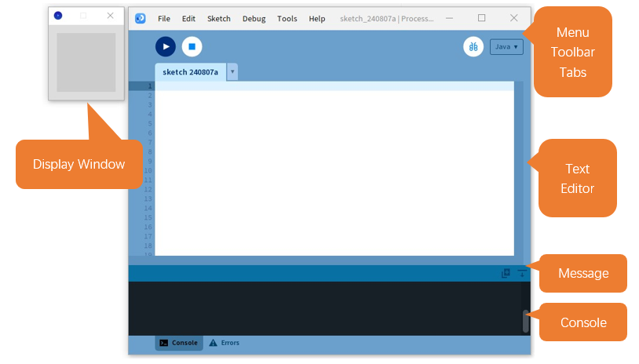Viewport: 639px width, 364px height.
Task: Click line number 18 in the gutter
Action: pyautogui.click(x=148, y=246)
